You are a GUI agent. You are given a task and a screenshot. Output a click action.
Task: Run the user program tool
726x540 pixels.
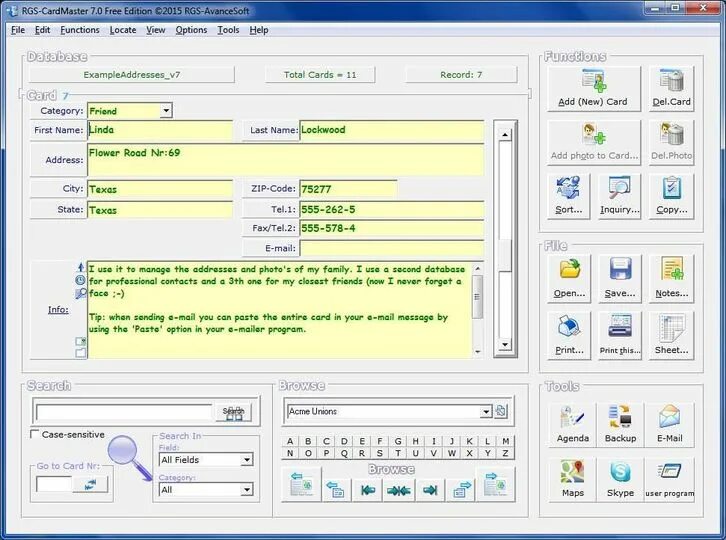pos(670,479)
